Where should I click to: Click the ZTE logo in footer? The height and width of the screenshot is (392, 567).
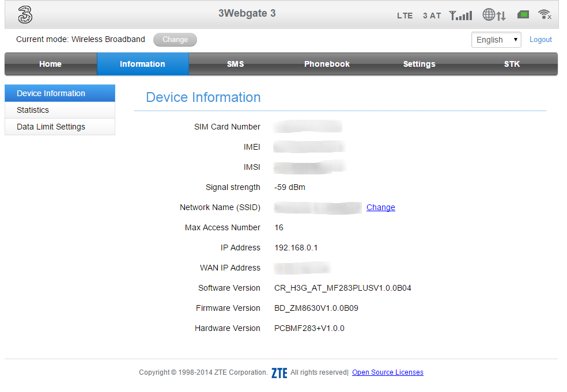279,373
